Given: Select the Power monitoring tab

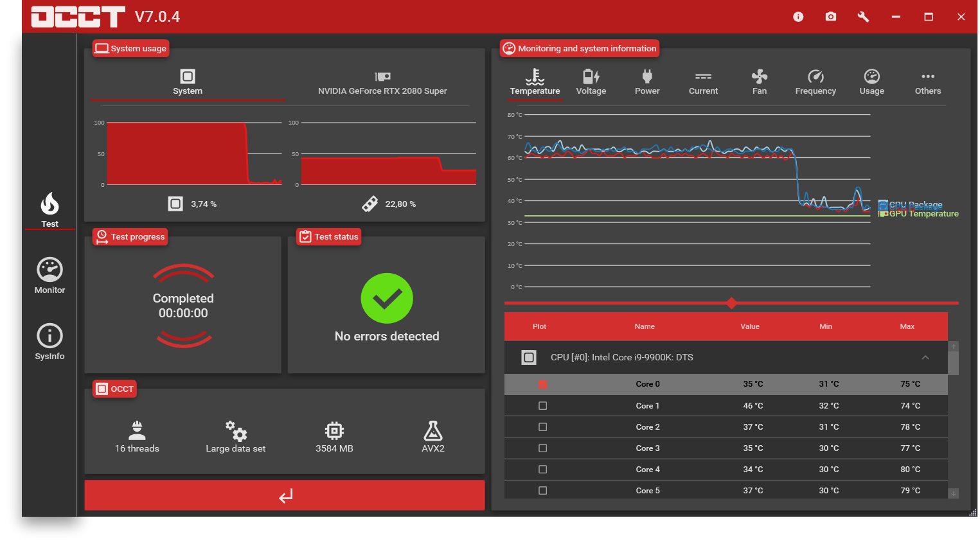Looking at the screenshot, I should pyautogui.click(x=647, y=83).
